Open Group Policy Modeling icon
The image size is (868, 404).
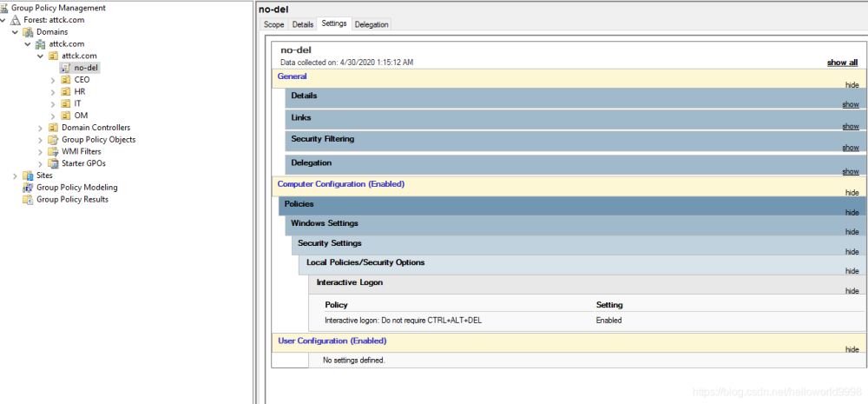28,188
